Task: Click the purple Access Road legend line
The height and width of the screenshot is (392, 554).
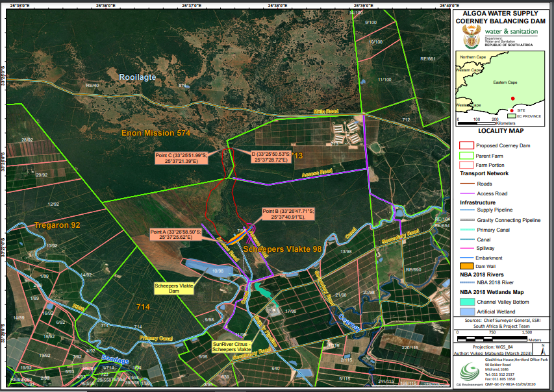Action: pos(467,193)
